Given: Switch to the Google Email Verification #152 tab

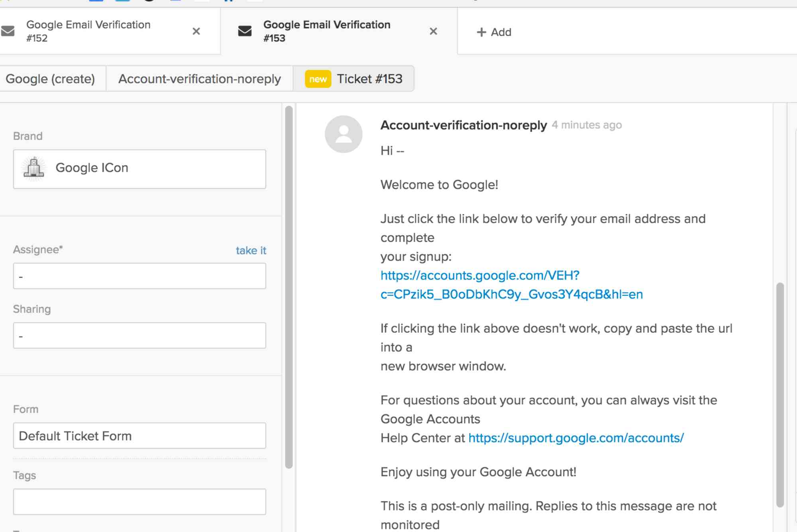Looking at the screenshot, I should [x=100, y=31].
